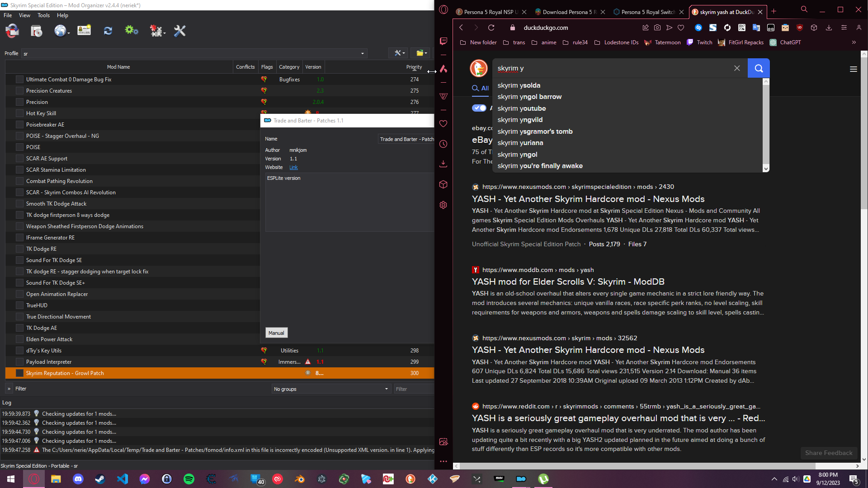Image resolution: width=868 pixels, height=488 pixels.
Task: Open browser easy setup sliders icon
Action: click(844, 28)
